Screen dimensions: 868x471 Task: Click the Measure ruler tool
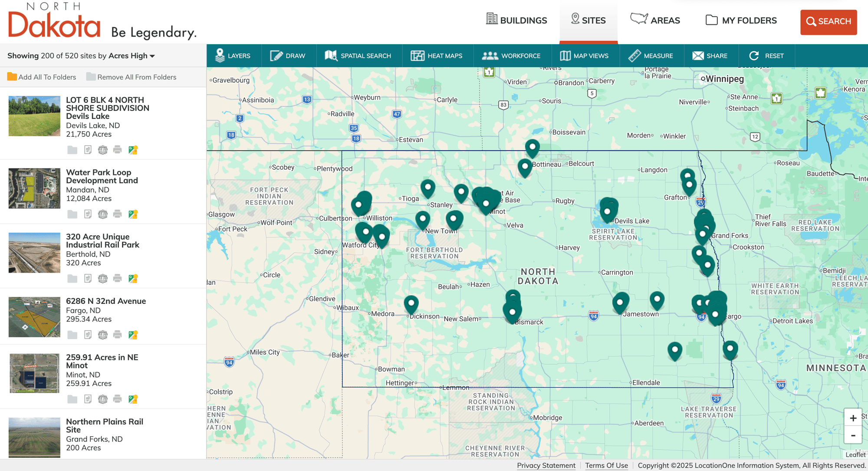pyautogui.click(x=651, y=56)
